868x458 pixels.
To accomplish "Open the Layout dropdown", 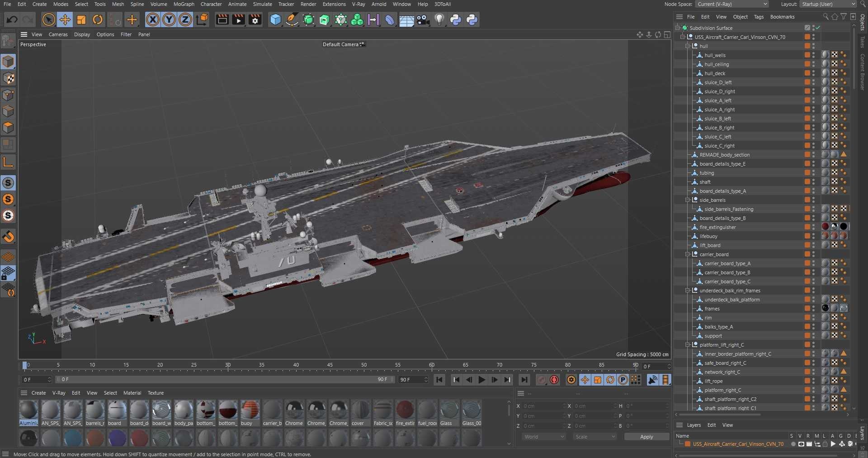I will [828, 4].
